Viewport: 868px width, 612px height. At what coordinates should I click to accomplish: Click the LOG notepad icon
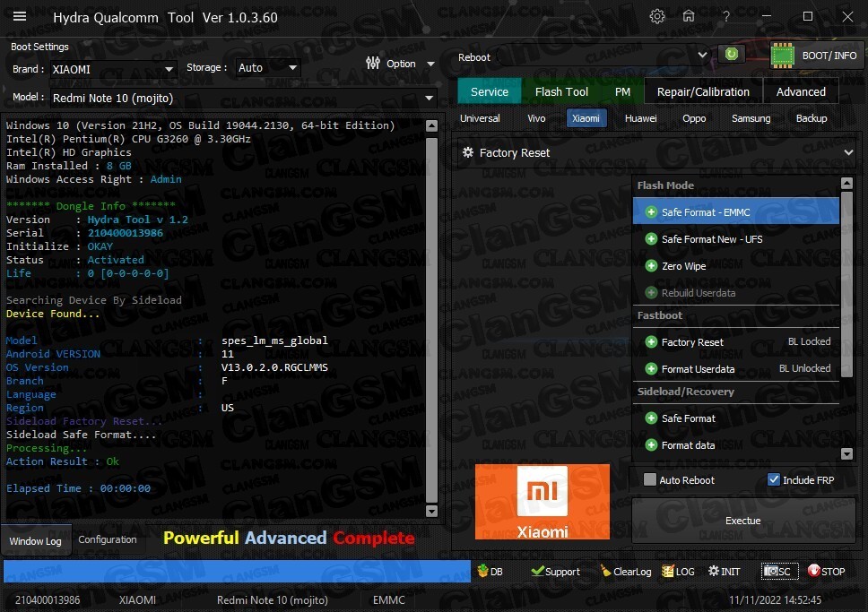tap(668, 571)
